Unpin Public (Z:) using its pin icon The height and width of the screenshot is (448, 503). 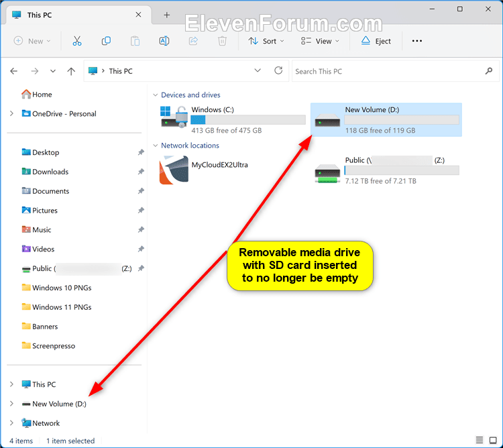pos(141,268)
